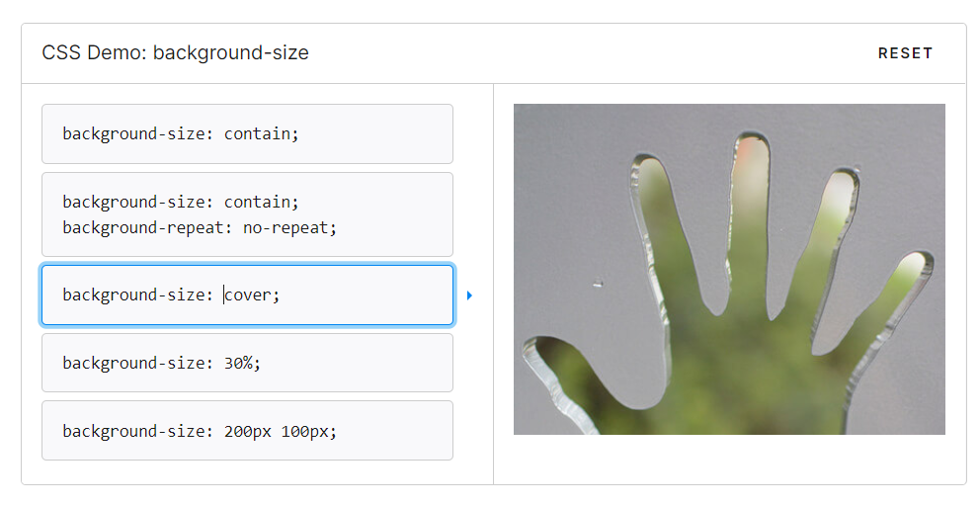This screenshot has height=505, width=980.
Task: Click the hand preview image
Action: 729,269
